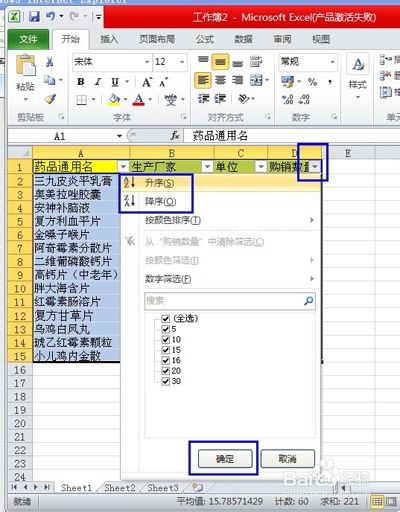The height and width of the screenshot is (512, 400).
Task: Switch to the 数据 (Data) tab
Action: (243, 39)
